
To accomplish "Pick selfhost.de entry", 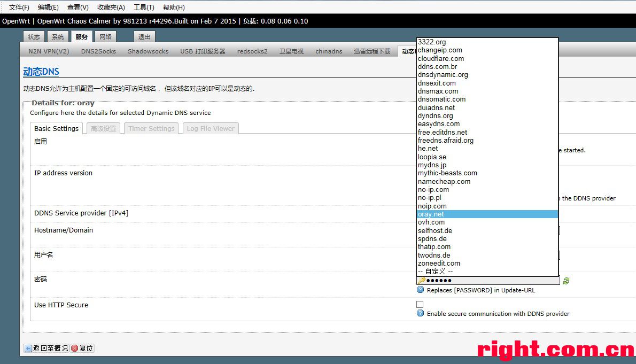I will click(x=487, y=230).
